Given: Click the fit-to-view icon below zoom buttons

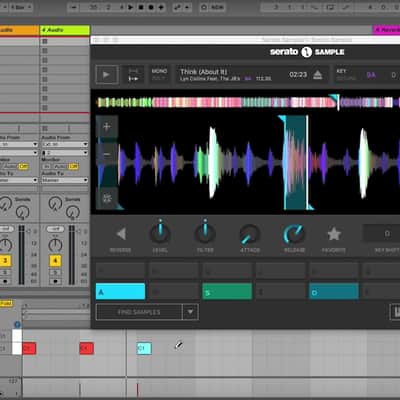Looking at the screenshot, I should (107, 198).
